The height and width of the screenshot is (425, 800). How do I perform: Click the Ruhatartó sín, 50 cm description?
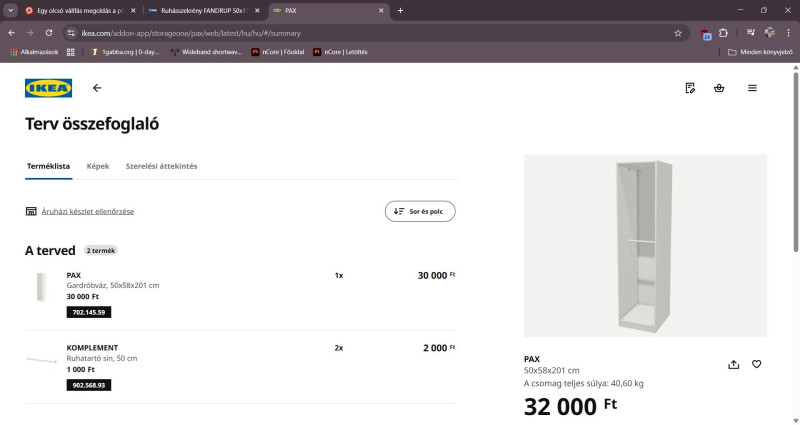coord(102,358)
